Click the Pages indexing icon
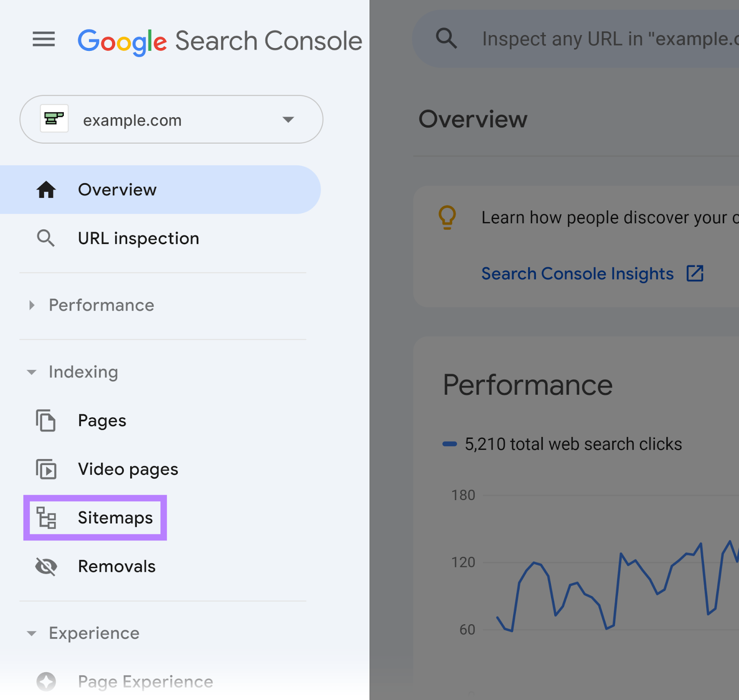This screenshot has height=700, width=739. tap(46, 421)
